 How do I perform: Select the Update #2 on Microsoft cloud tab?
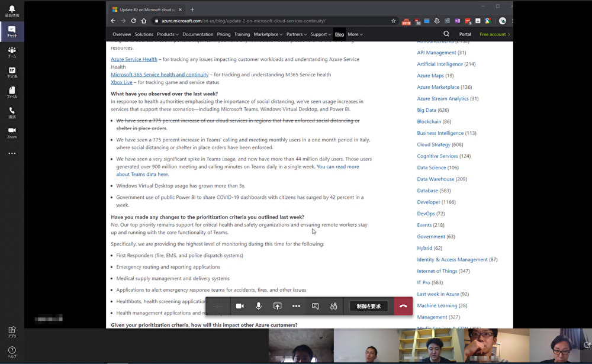[x=146, y=10]
